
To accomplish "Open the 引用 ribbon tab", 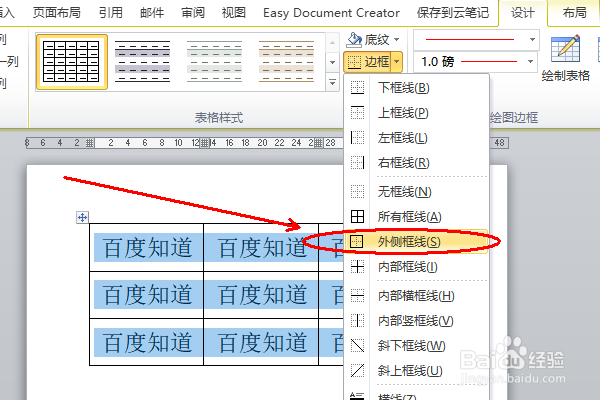I will pyautogui.click(x=111, y=13).
